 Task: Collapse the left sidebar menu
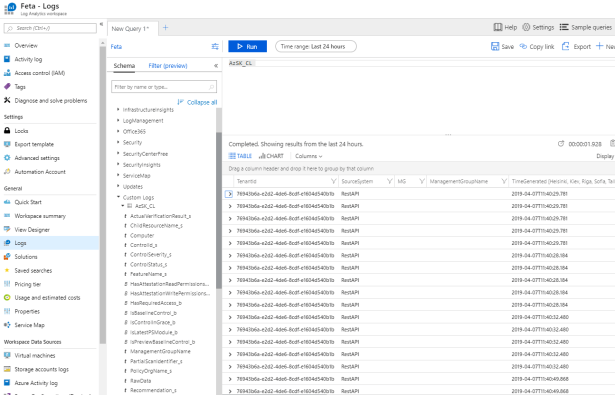tap(102, 24)
